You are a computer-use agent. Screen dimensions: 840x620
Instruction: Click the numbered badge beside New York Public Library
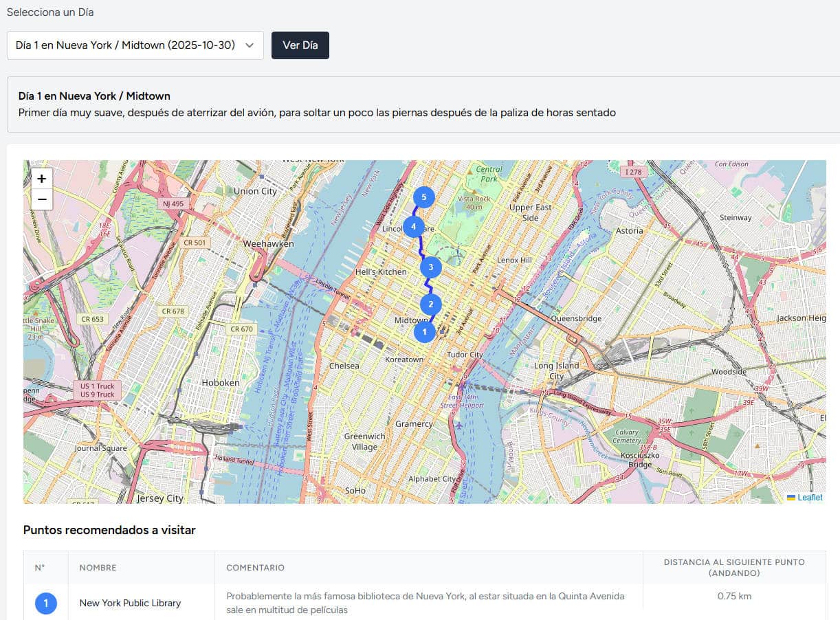pos(46,603)
